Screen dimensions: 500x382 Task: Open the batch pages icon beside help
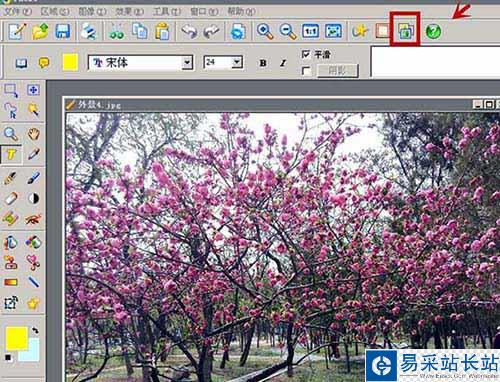tap(406, 31)
